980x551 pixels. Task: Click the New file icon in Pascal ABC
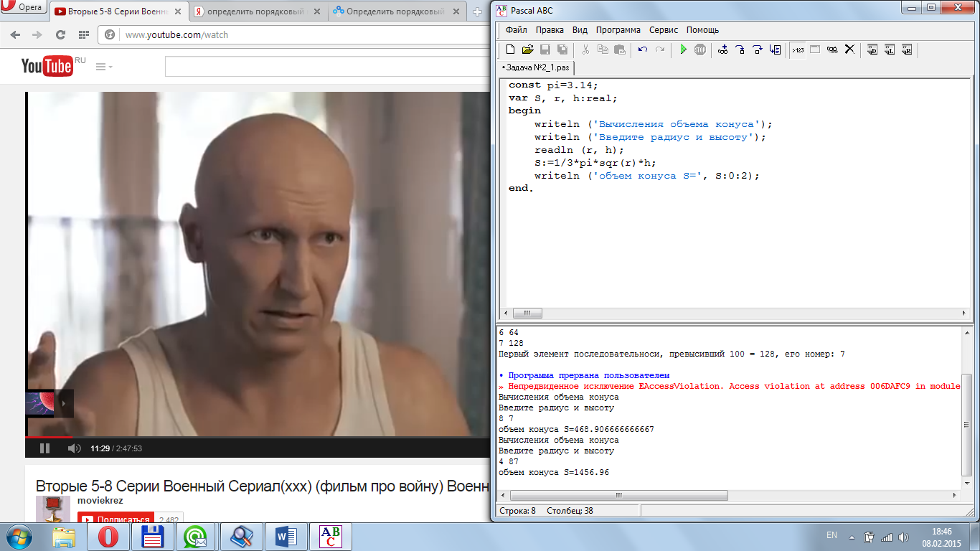pos(510,50)
